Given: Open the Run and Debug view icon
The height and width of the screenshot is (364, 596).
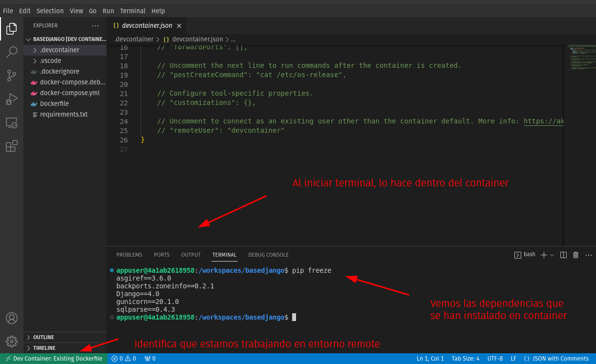Looking at the screenshot, I should pos(12,99).
